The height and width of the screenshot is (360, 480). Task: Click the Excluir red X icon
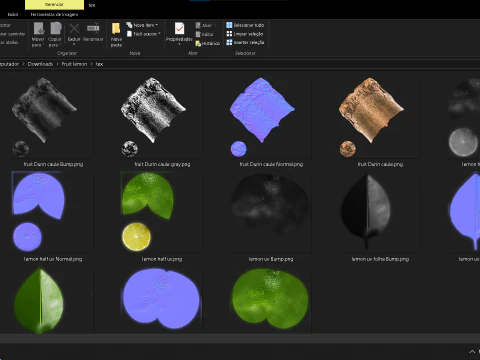click(x=74, y=29)
